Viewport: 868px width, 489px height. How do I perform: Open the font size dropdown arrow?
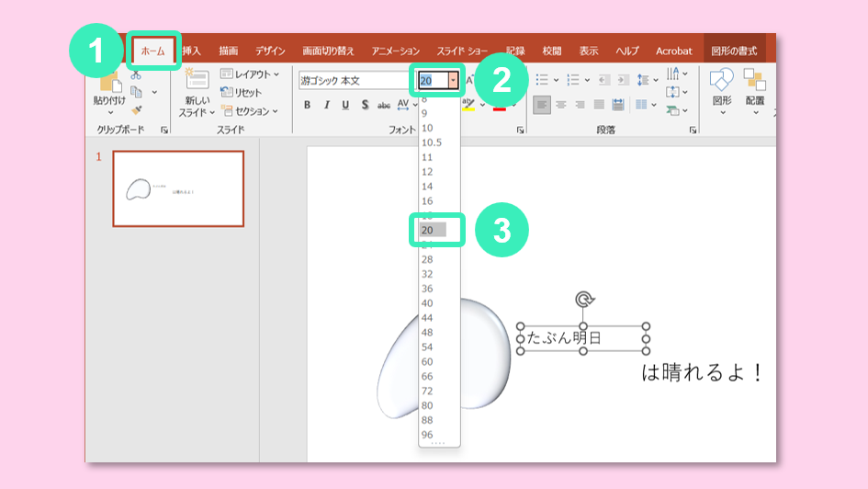tap(453, 81)
